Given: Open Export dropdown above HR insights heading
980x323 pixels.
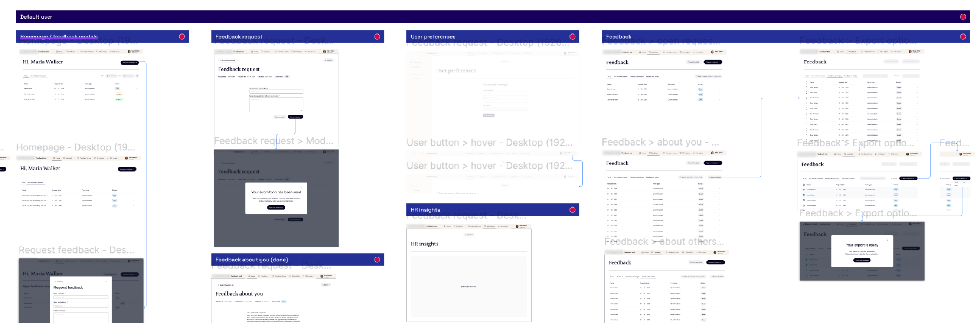Looking at the screenshot, I should 469,235.
